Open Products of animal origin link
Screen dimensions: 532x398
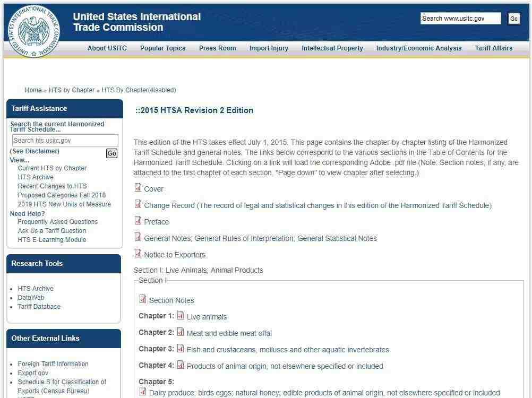(285, 367)
